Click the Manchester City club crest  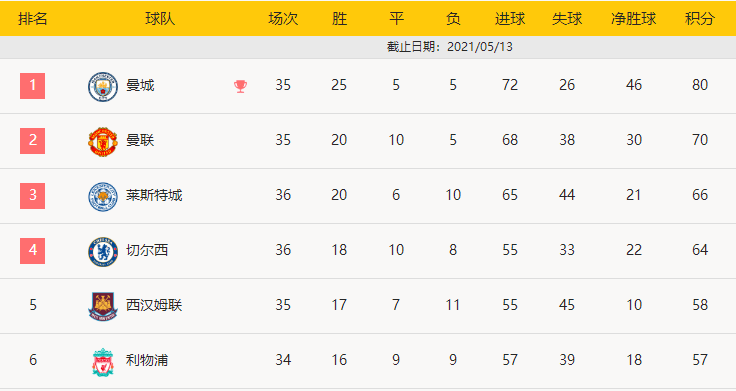103,87
